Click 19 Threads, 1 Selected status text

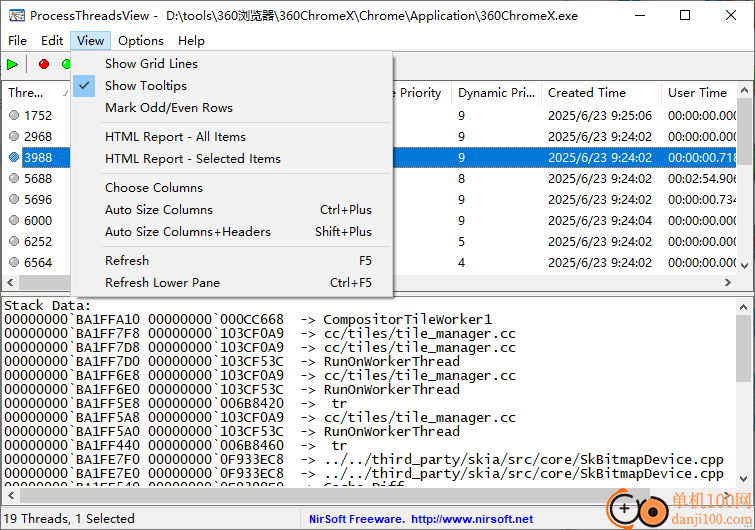click(x=69, y=518)
